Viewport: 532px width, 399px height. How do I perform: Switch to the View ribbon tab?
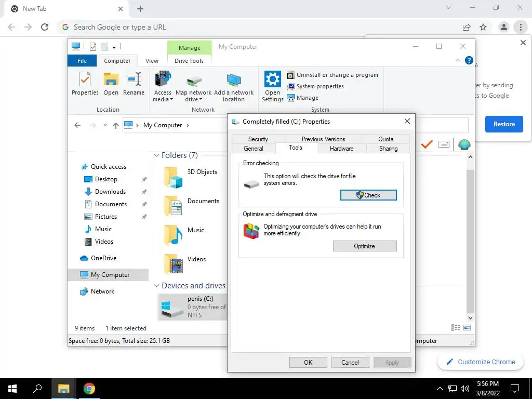click(x=152, y=61)
